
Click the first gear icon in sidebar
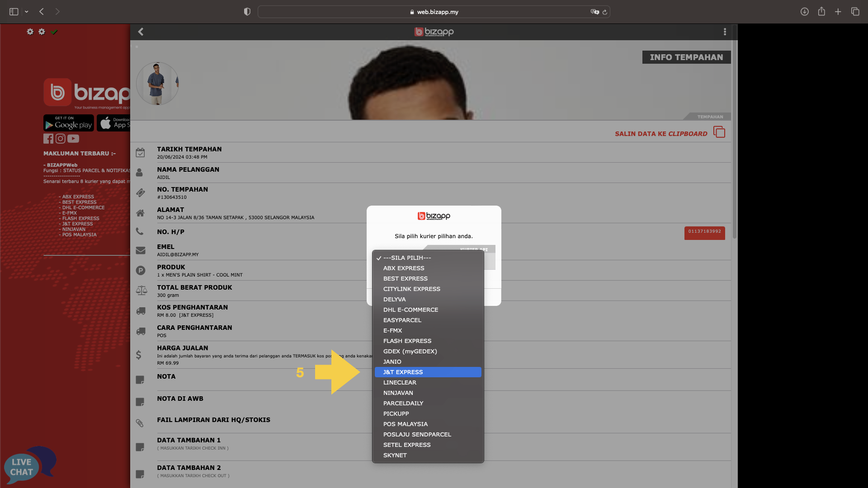[x=30, y=32]
